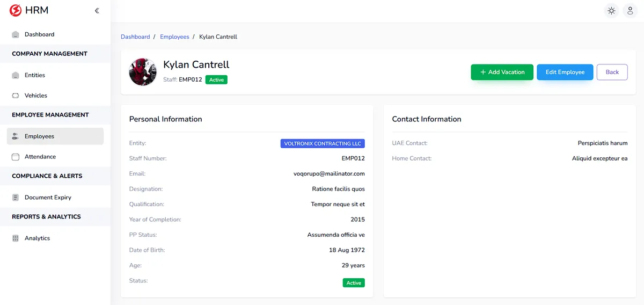This screenshot has height=305, width=644.
Task: Click the Analytics chart icon
Action: (x=16, y=238)
